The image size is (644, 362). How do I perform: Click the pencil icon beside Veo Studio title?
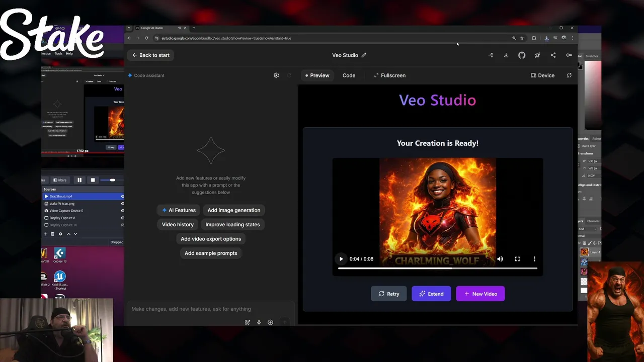tap(364, 55)
